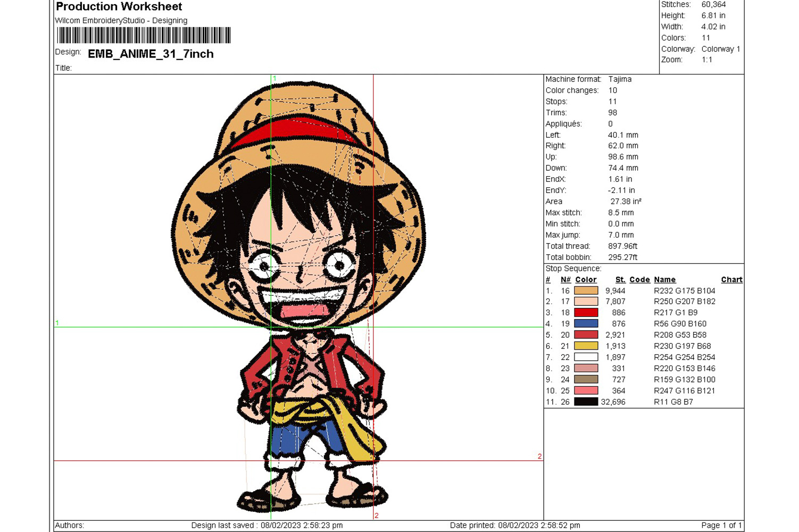Image resolution: width=799 pixels, height=532 pixels.
Task: Click the orange color swatch R232 G175 B104
Action: pos(586,290)
